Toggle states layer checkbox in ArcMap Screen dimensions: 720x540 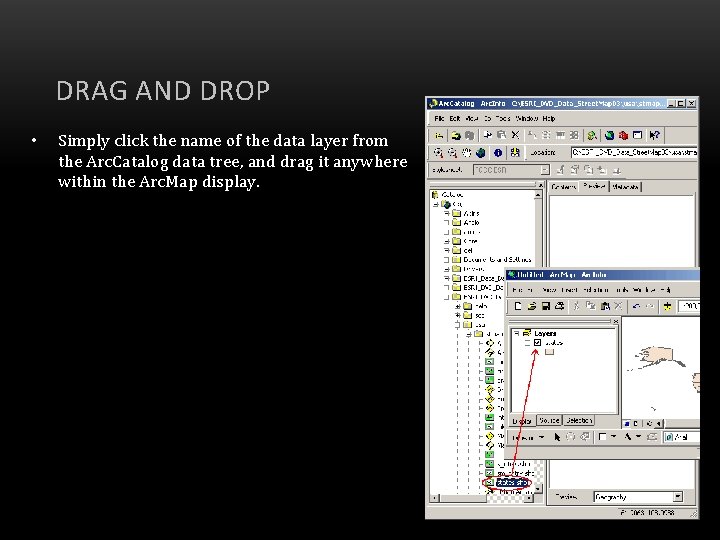(x=538, y=343)
